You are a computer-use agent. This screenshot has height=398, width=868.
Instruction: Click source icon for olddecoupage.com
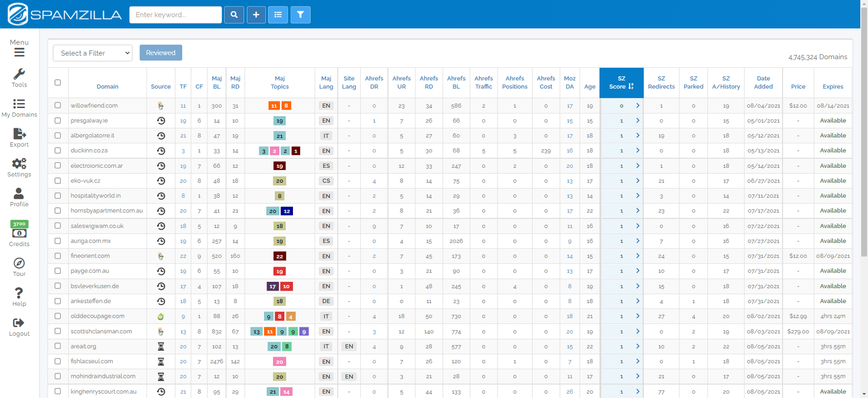(x=161, y=316)
